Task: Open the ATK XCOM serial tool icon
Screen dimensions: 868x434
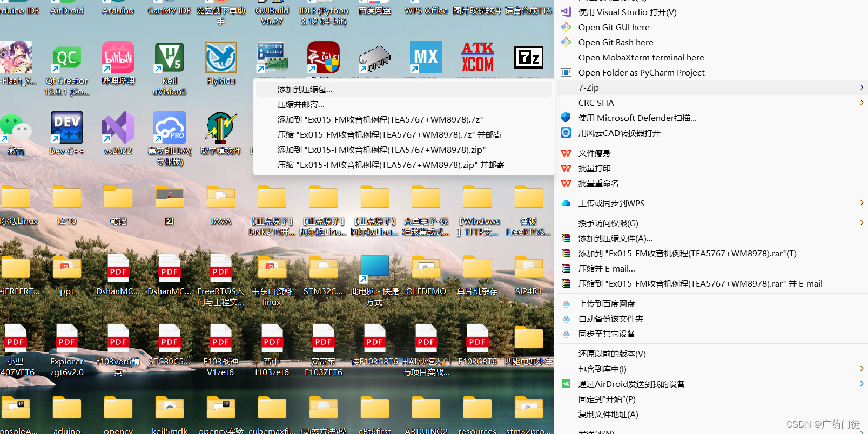Action: 477,57
